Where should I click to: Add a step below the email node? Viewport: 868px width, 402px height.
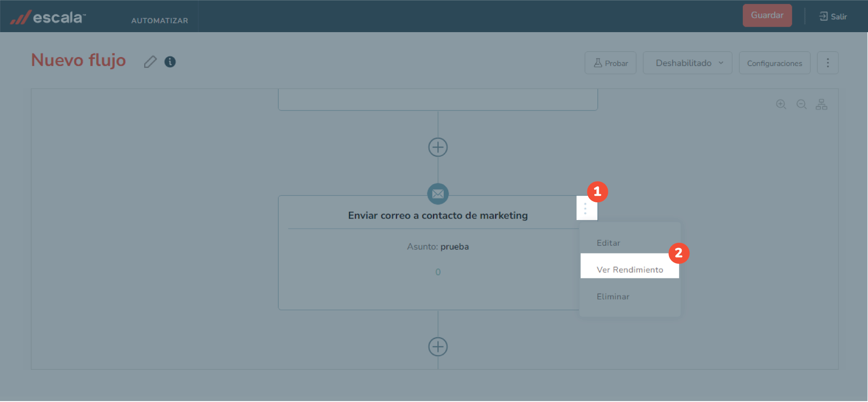click(x=438, y=347)
